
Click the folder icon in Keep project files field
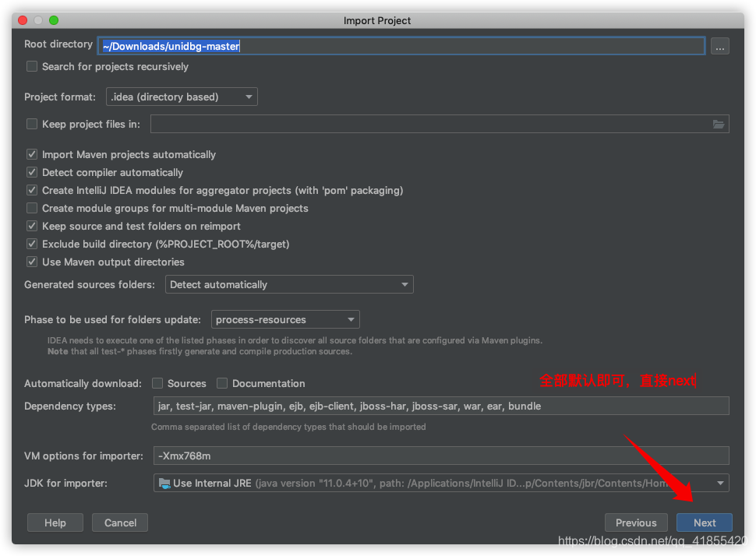719,125
